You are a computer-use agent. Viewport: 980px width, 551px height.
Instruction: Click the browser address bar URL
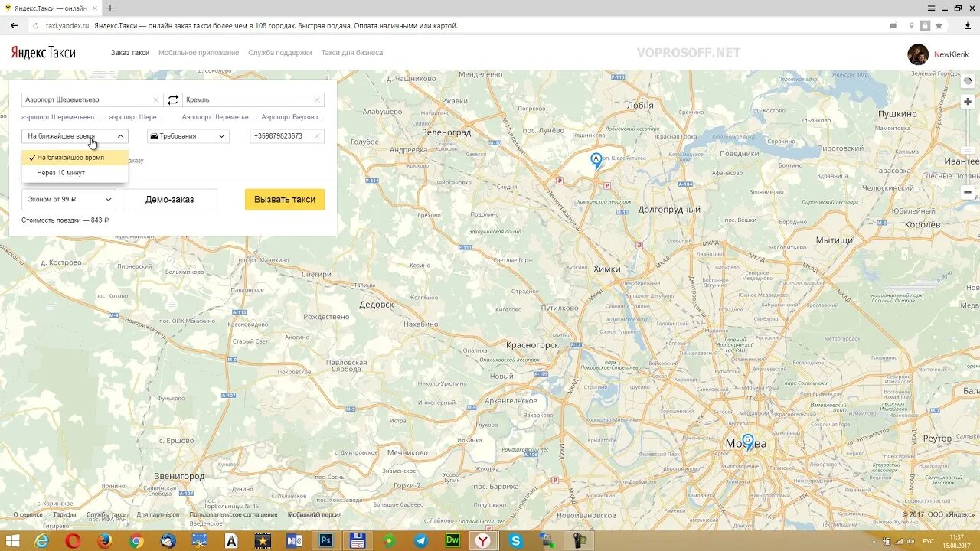click(x=67, y=25)
